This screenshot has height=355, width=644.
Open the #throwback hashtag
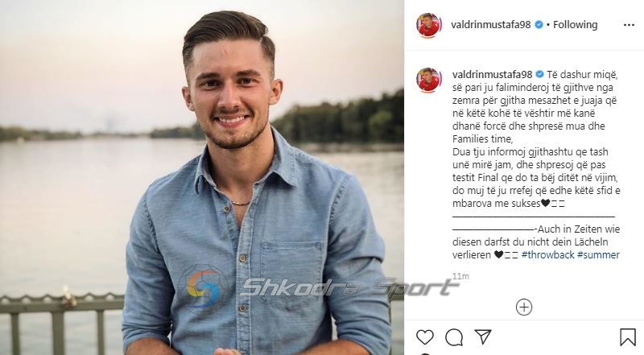click(547, 254)
